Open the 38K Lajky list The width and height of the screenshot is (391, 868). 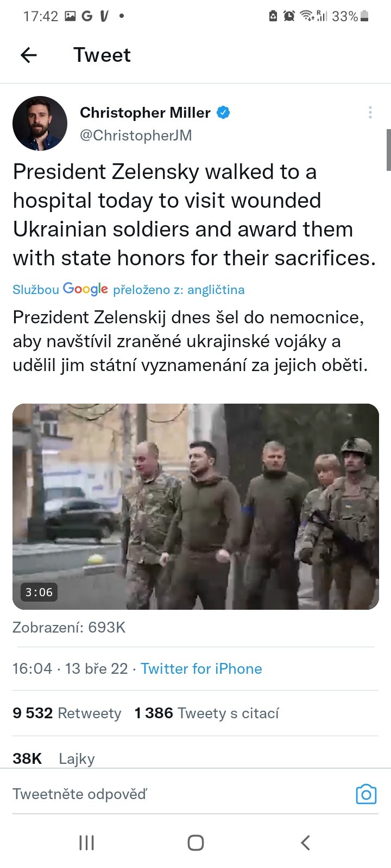(x=54, y=758)
